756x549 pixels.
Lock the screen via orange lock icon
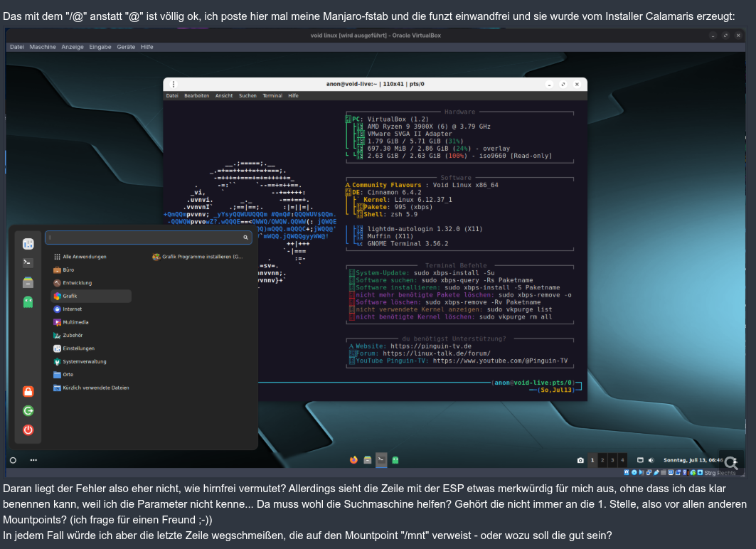click(x=28, y=391)
